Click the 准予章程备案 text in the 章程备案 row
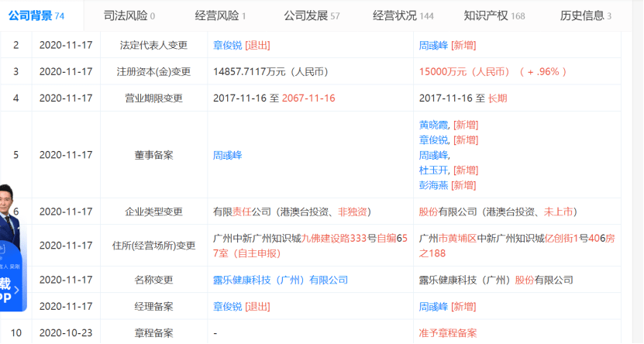The image size is (644, 344). pos(448,333)
